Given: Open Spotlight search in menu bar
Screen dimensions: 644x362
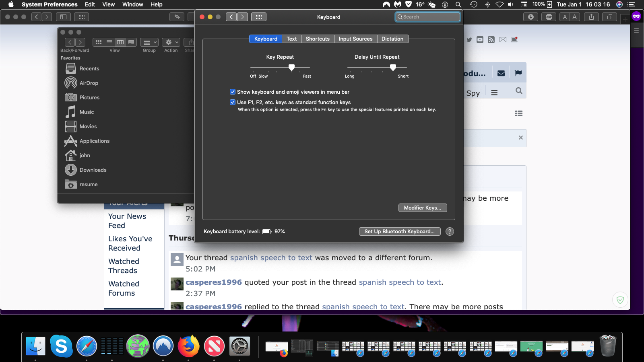Looking at the screenshot, I should pyautogui.click(x=458, y=4).
